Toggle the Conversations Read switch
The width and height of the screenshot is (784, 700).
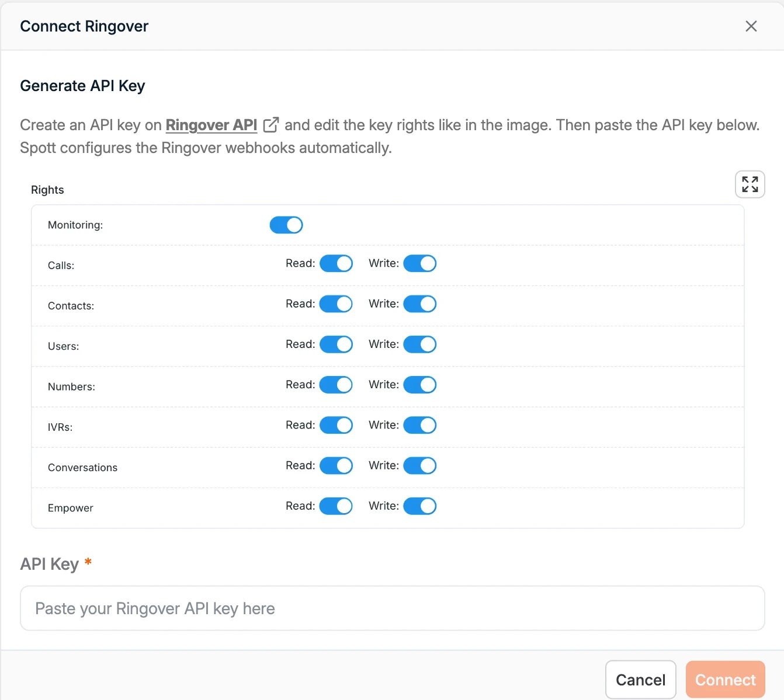(336, 465)
